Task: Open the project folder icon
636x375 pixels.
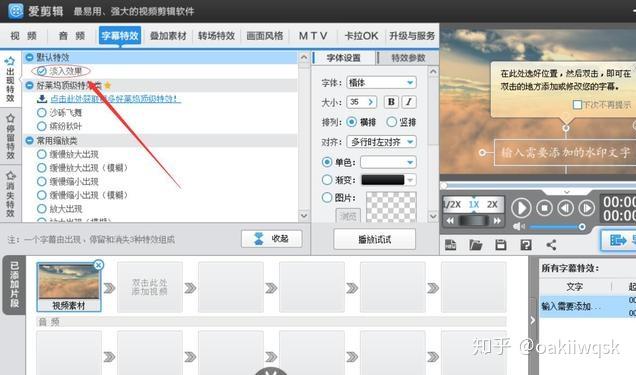Action: [475, 244]
